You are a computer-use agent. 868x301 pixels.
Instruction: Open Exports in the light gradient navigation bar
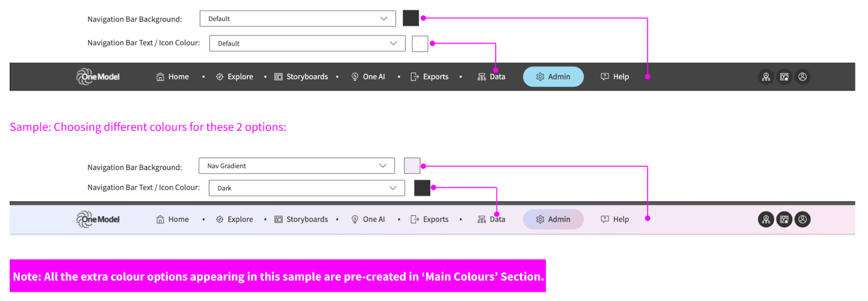click(x=430, y=220)
